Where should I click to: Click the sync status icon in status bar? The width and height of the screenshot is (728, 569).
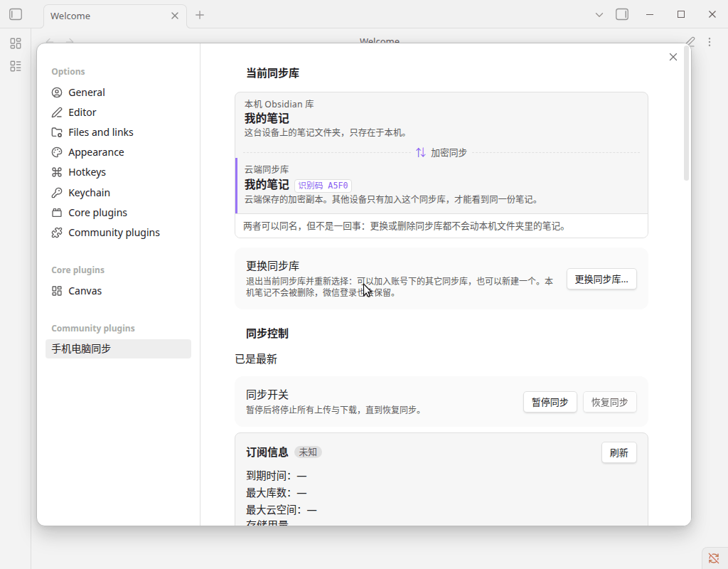714,558
